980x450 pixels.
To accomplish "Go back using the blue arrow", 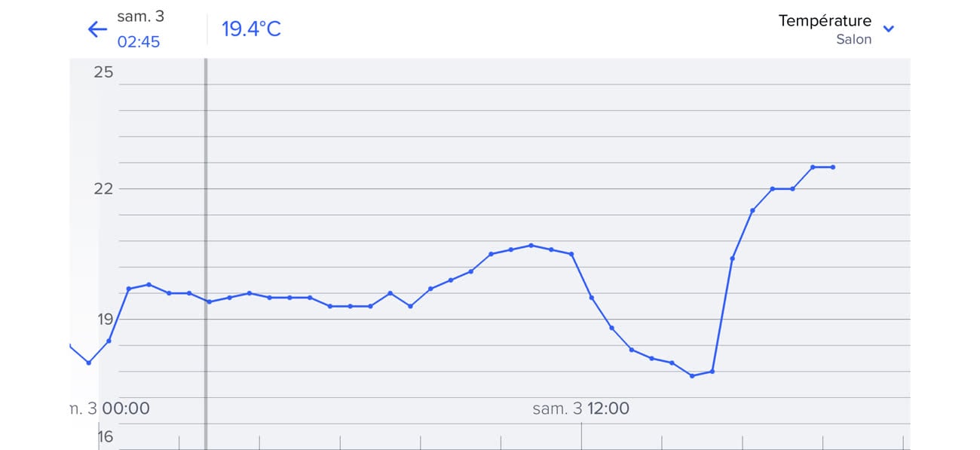I will [x=97, y=29].
